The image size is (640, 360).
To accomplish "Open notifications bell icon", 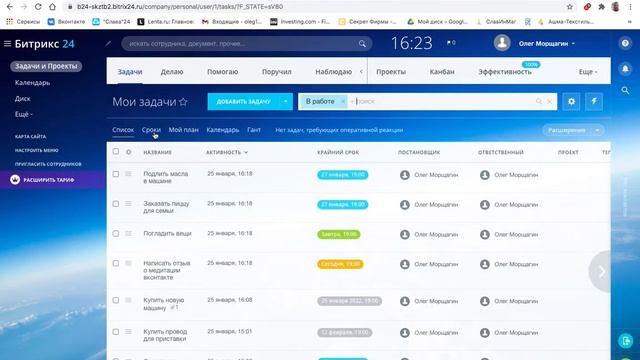I will tap(625, 69).
